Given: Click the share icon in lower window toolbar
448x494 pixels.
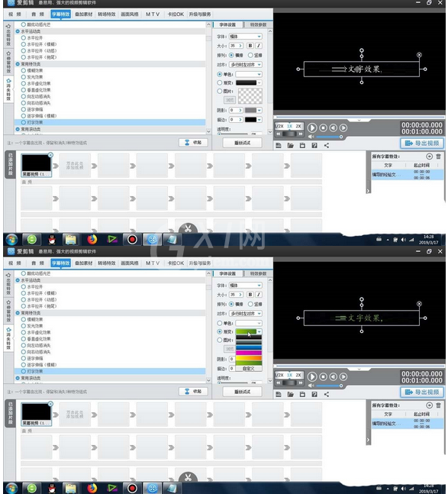Looking at the screenshot, I should click(x=327, y=394).
